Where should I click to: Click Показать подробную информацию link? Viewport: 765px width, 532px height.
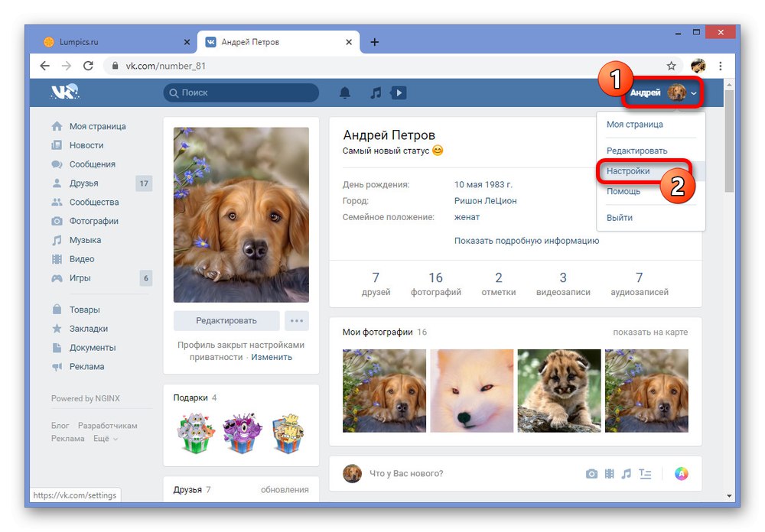(526, 241)
